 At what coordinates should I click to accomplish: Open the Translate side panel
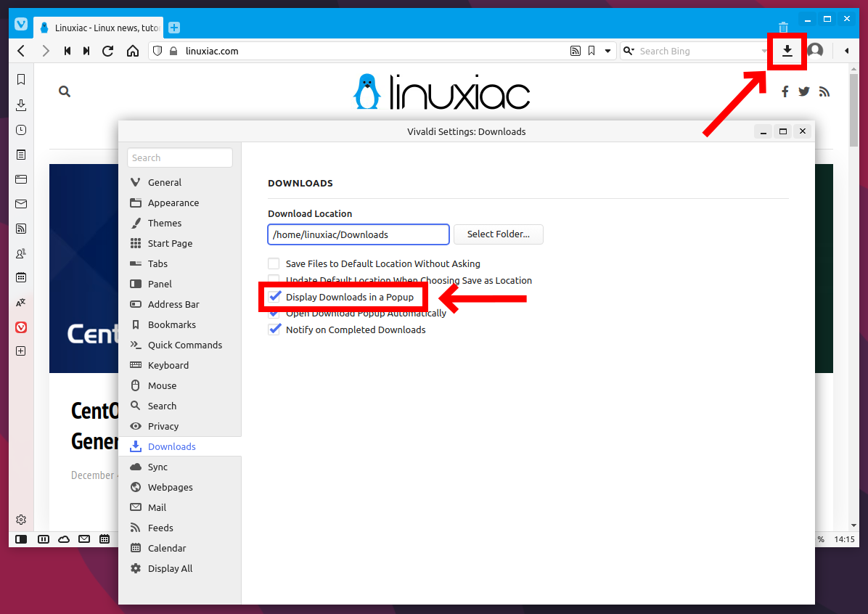(21, 303)
